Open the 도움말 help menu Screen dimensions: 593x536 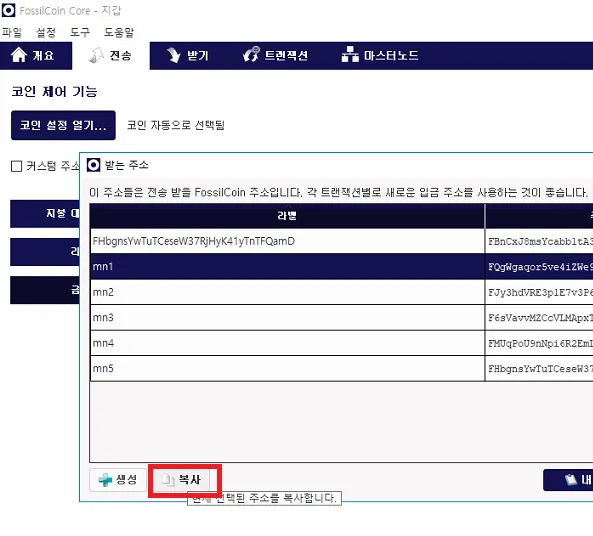click(x=119, y=32)
